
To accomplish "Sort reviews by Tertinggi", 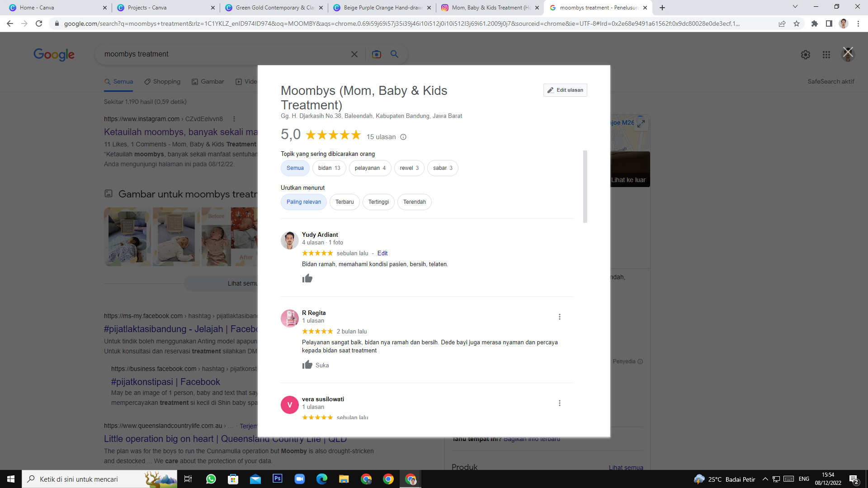I will click(x=378, y=202).
